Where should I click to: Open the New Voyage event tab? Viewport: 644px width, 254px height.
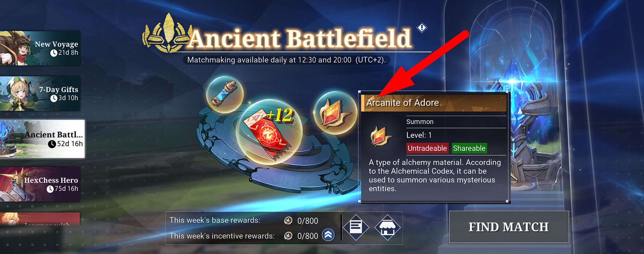point(40,48)
